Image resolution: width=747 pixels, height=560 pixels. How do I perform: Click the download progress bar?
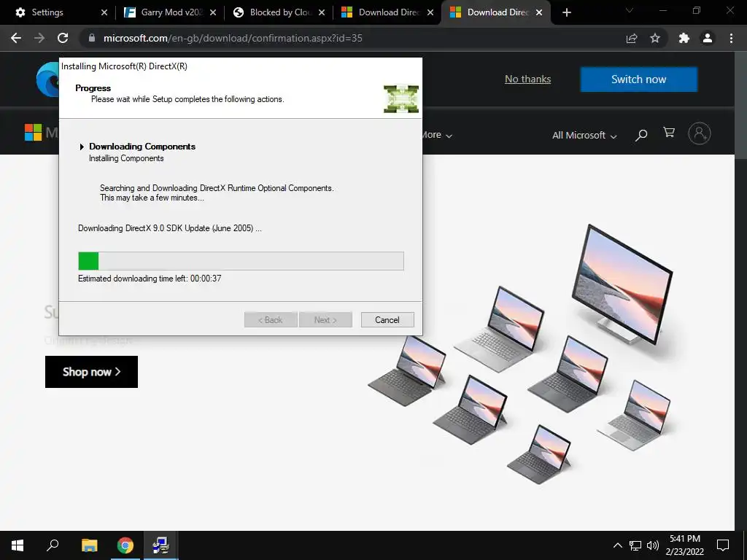[241, 261]
